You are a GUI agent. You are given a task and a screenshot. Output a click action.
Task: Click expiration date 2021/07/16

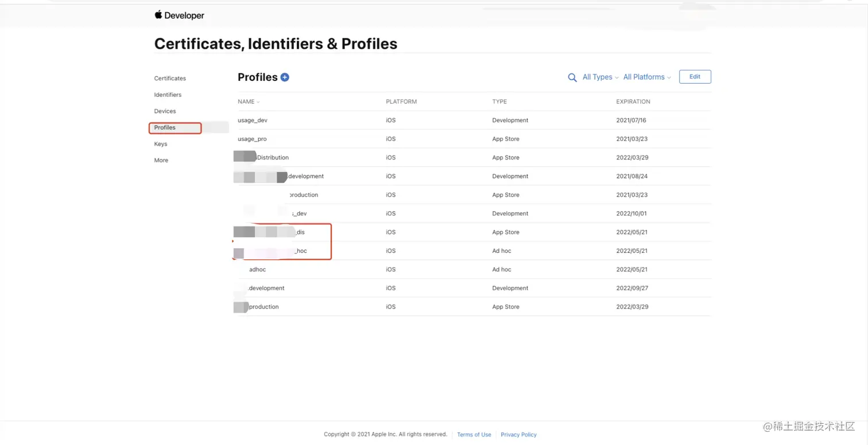click(x=631, y=120)
